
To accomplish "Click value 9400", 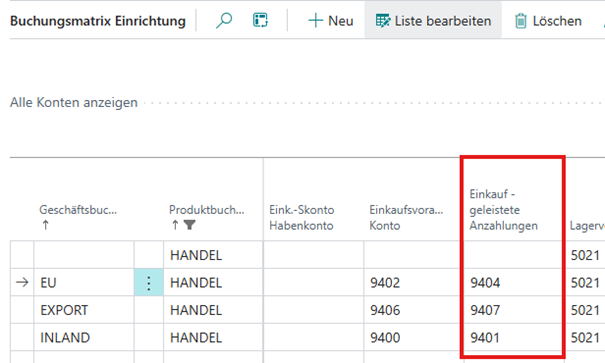I will pos(385,338).
